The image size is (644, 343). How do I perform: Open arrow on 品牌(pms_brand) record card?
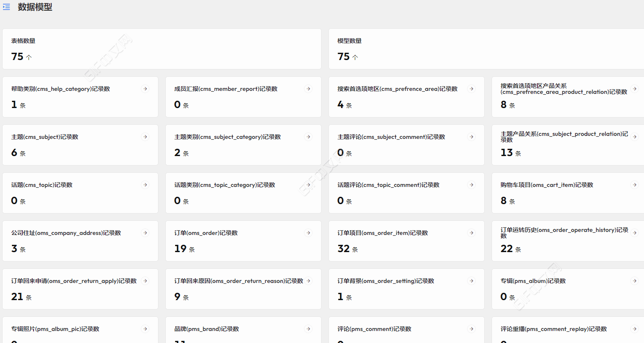[x=308, y=329]
